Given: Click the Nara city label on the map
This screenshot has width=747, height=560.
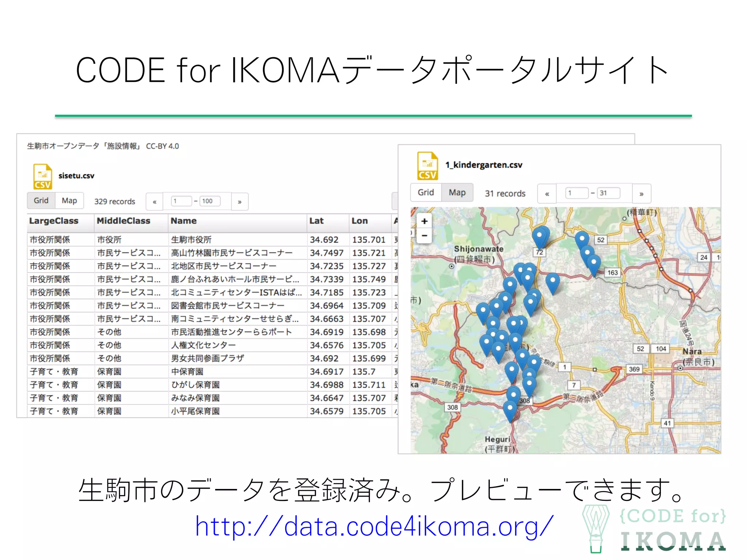Looking at the screenshot, I should pyautogui.click(x=698, y=357).
